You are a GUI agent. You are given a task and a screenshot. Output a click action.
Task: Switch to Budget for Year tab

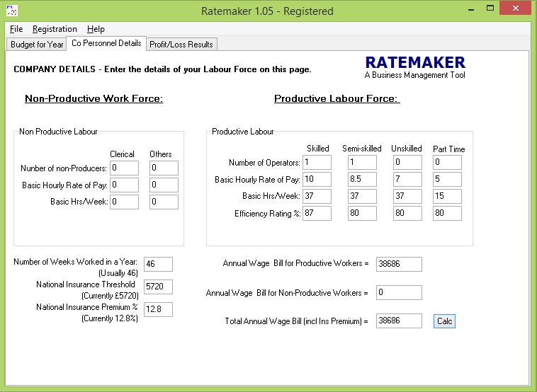37,45
